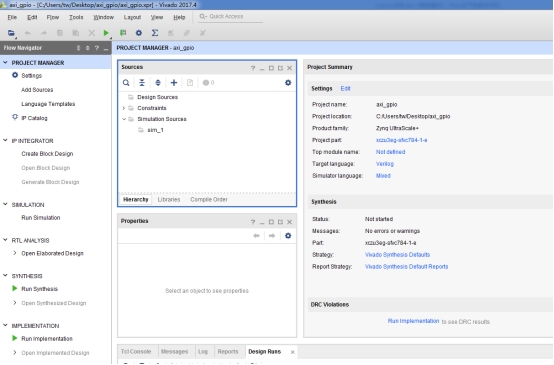Click the Paste toolbar icon

76,33
